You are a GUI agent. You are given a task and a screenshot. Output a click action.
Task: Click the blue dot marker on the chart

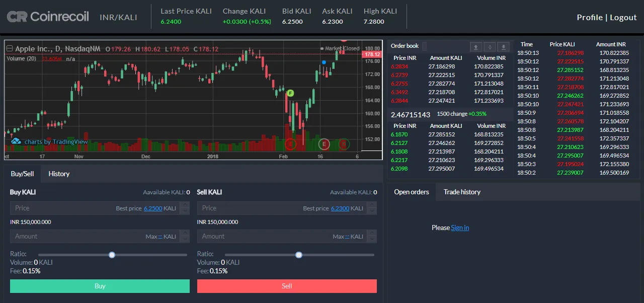click(x=324, y=62)
